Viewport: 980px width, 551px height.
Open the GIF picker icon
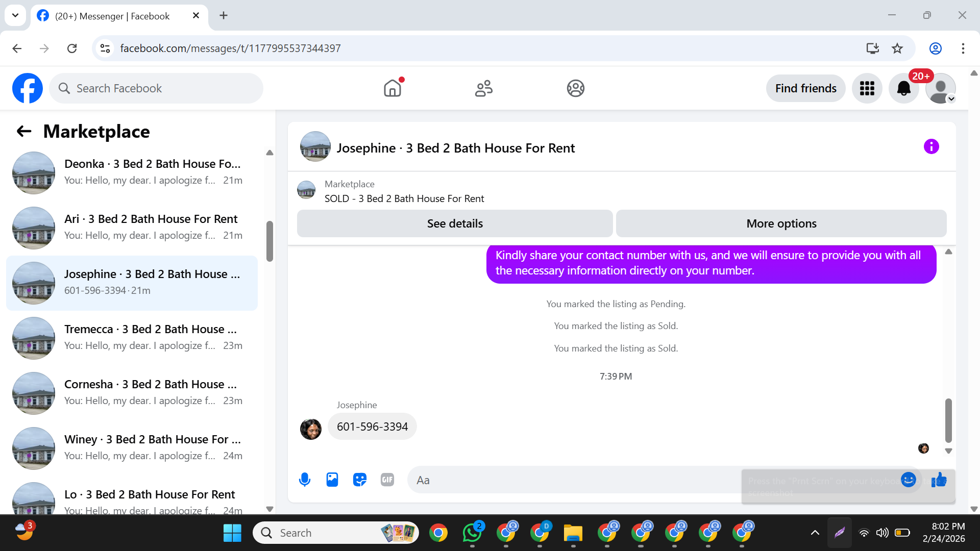tap(387, 480)
